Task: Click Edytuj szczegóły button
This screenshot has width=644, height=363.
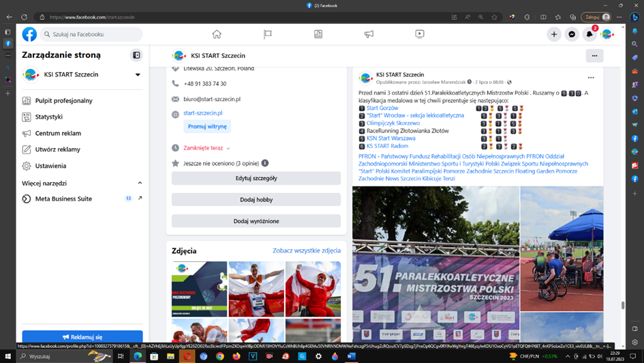Action: (256, 178)
